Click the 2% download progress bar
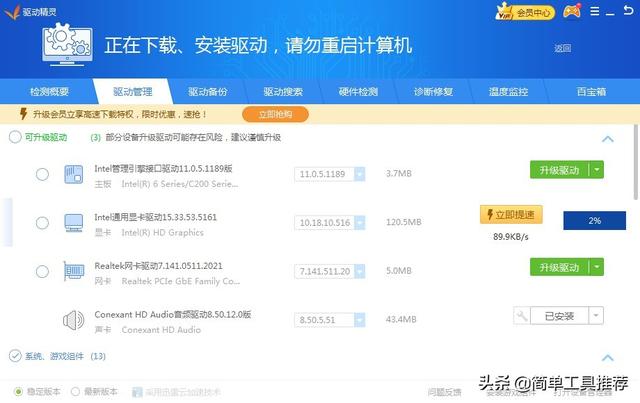This screenshot has width=640, height=403. click(x=595, y=220)
